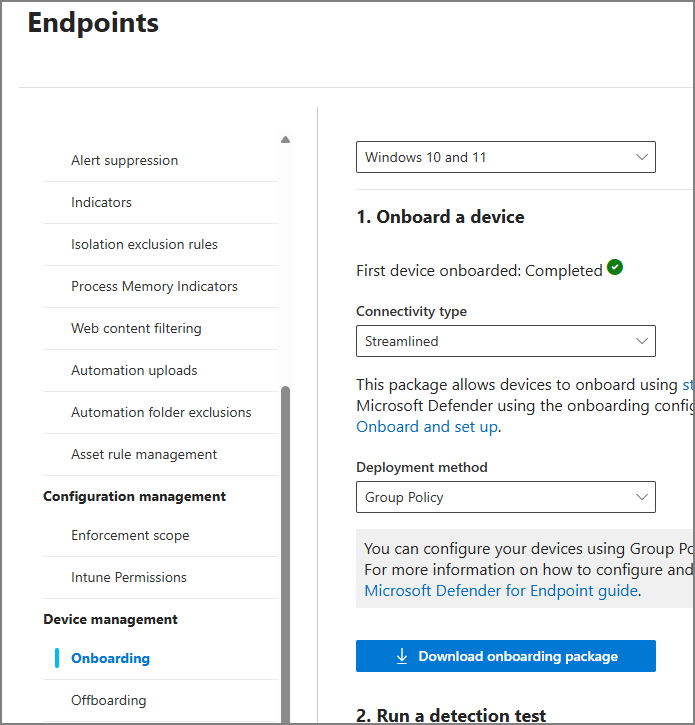The width and height of the screenshot is (695, 725).
Task: Go to Isolation exclusion rules
Action: tap(160, 245)
